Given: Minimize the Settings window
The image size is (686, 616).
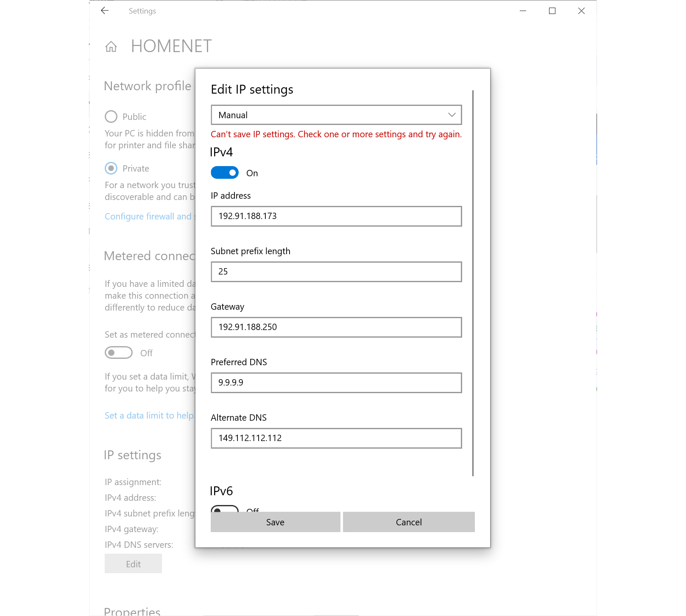Looking at the screenshot, I should click(523, 11).
